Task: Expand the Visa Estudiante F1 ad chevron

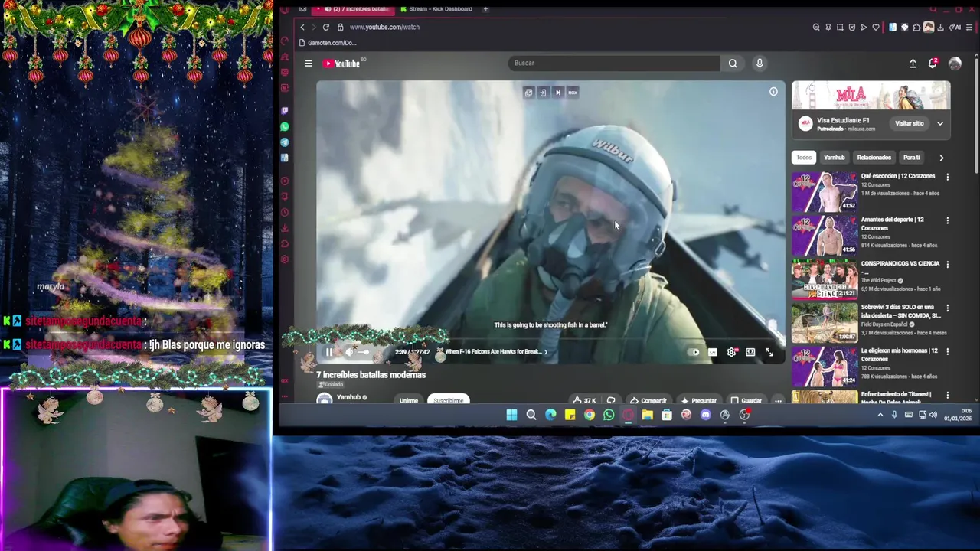Action: (x=940, y=123)
